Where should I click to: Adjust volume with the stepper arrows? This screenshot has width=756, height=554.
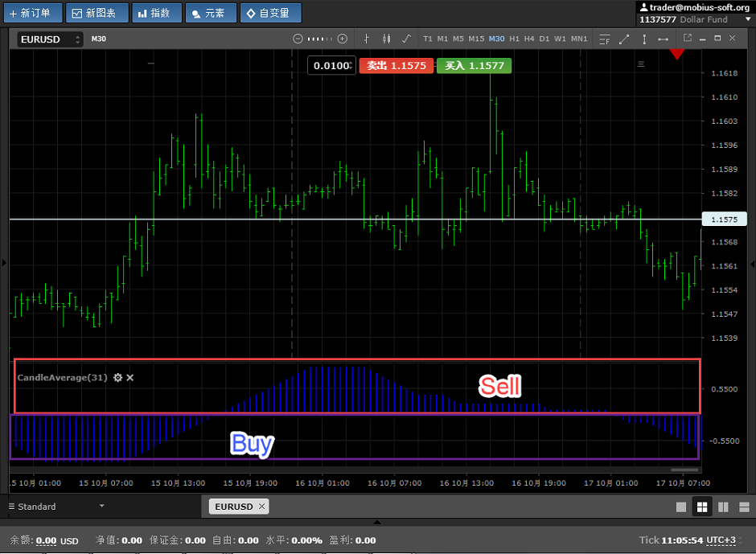point(351,66)
